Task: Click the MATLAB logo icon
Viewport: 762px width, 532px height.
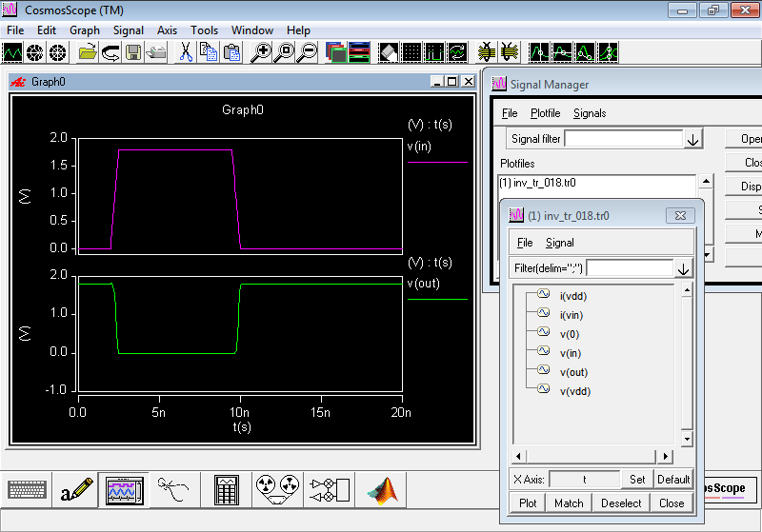Action: (x=383, y=490)
